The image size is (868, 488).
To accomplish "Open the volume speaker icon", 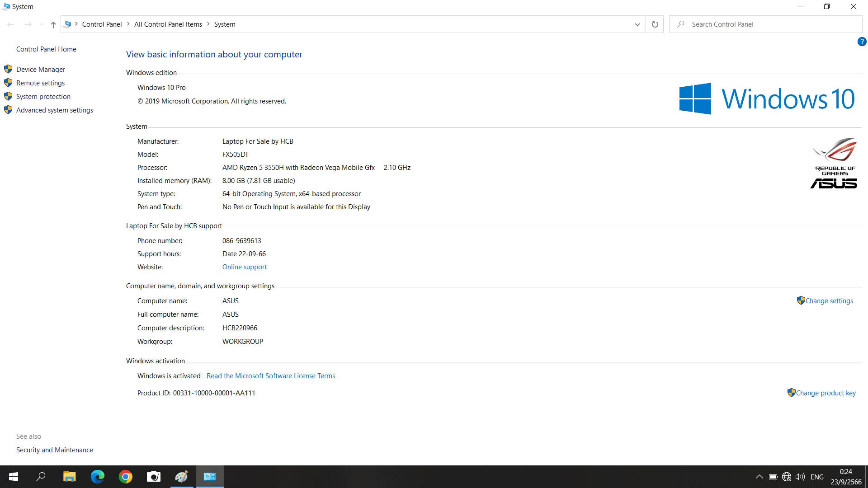I will [800, 477].
